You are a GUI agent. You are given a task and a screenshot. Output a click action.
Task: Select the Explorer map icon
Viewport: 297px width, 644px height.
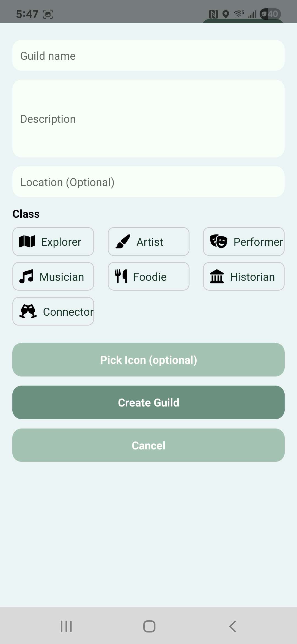click(x=27, y=242)
